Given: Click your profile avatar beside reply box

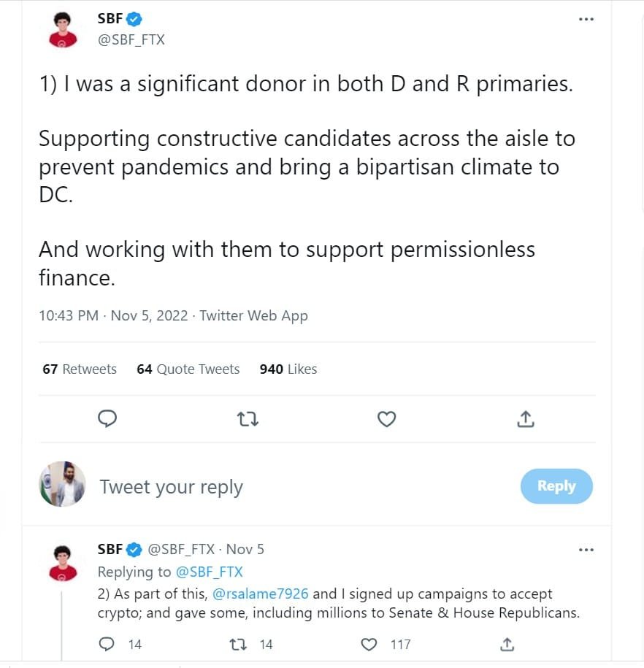Looking at the screenshot, I should [x=63, y=485].
